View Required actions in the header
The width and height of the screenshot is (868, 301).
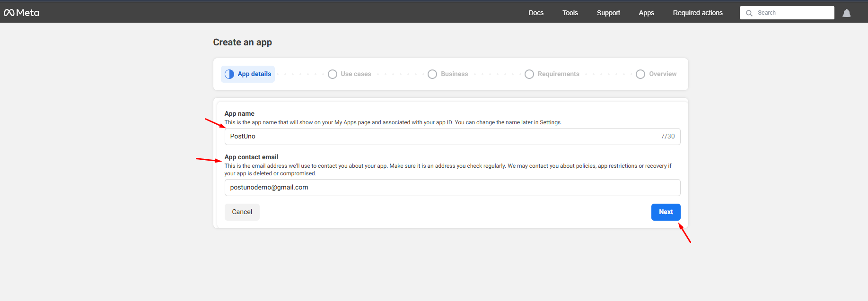[x=698, y=13]
